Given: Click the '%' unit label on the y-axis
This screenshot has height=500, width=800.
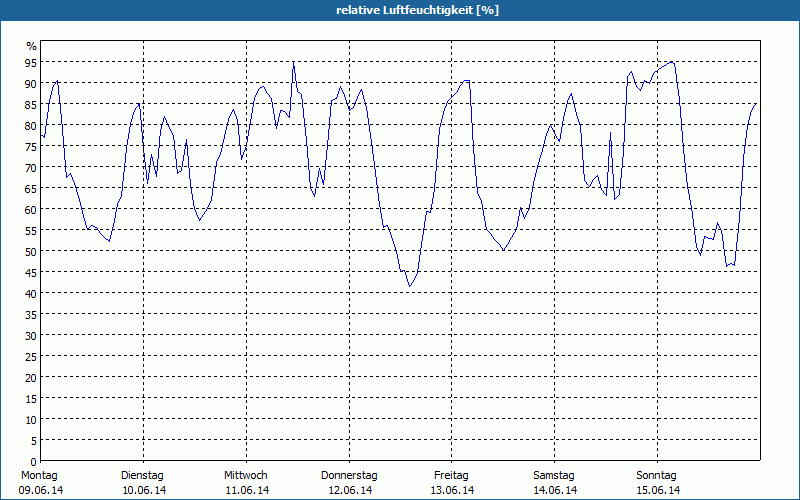Looking at the screenshot, I should coord(31,47).
